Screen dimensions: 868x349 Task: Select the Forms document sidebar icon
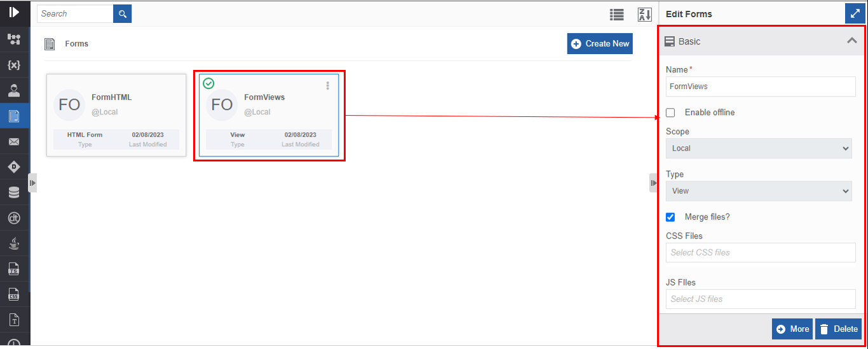(x=14, y=116)
